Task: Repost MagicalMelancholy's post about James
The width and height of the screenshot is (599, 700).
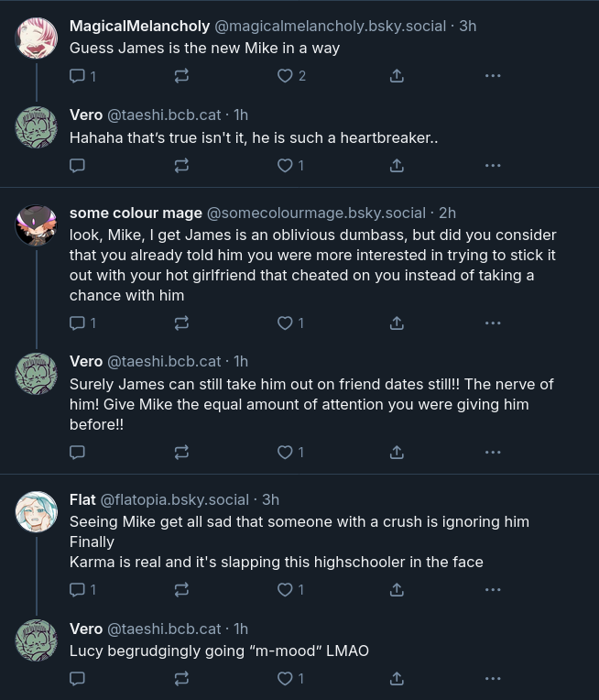Action: click(x=181, y=76)
